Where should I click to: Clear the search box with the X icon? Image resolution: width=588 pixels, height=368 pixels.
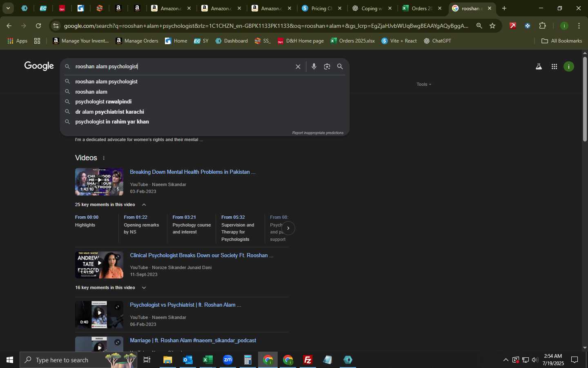[x=298, y=67]
